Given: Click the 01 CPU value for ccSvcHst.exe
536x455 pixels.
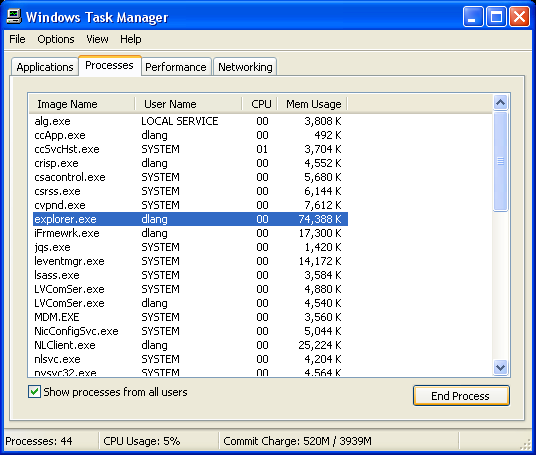Looking at the screenshot, I should (262, 149).
